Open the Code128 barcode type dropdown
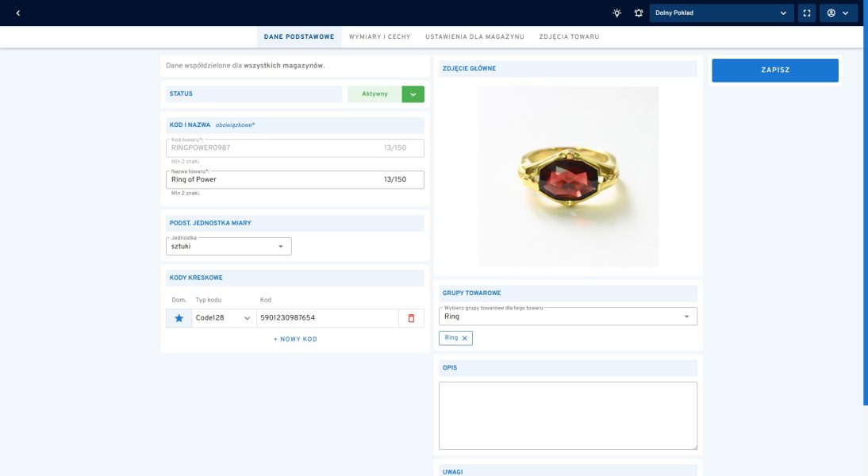This screenshot has height=476, width=868. [x=223, y=318]
